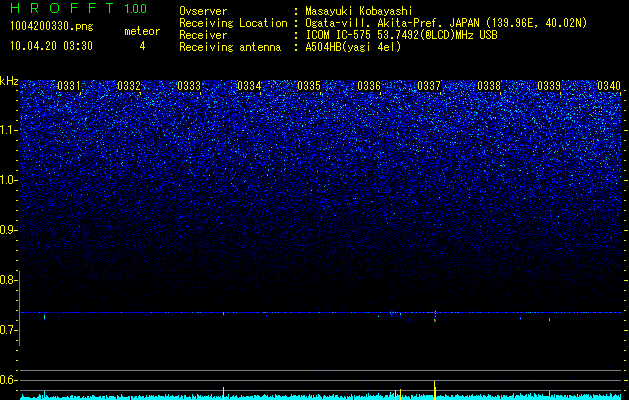Click the 1.0 kHz axis label
629x400 pixels.
8,180
